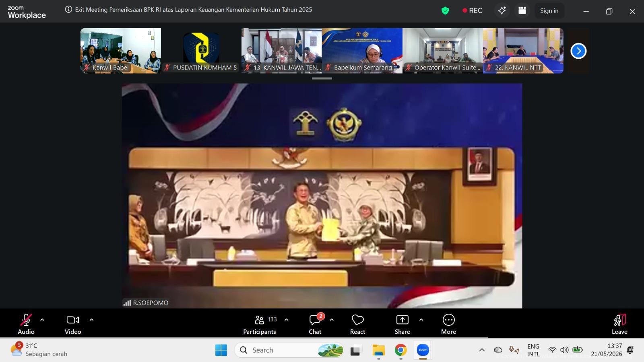Expand chat options arrow
Image resolution: width=644 pixels, height=362 pixels.
pos(332,320)
